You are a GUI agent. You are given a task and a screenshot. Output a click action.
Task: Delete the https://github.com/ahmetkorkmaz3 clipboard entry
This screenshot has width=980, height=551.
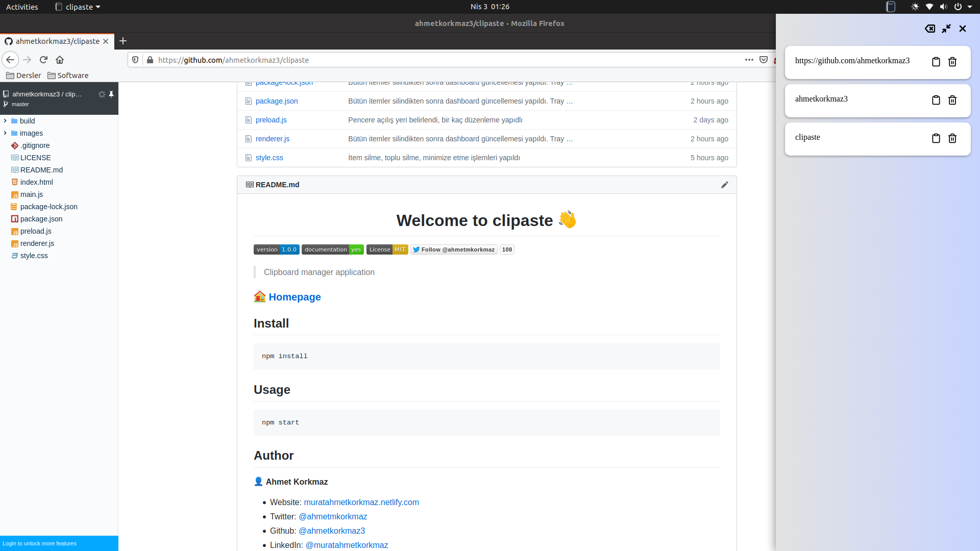[x=952, y=62]
